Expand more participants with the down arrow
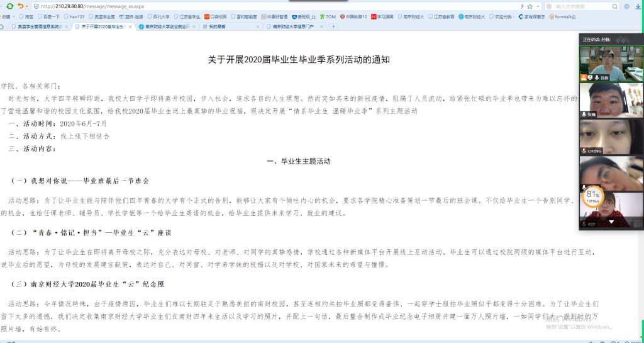The height and width of the screenshot is (343, 644). 611,222
